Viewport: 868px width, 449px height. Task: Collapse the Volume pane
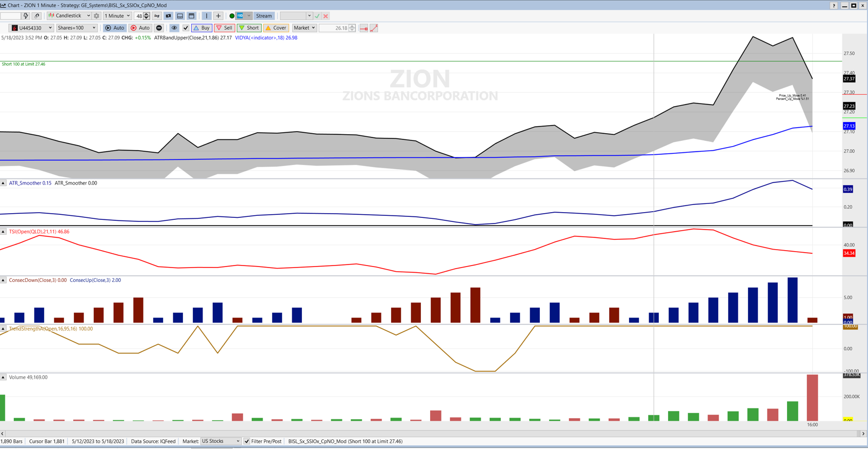point(3,377)
